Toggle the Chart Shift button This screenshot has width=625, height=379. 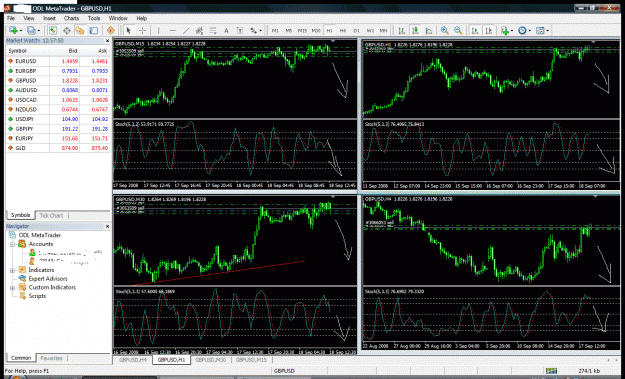(489, 30)
